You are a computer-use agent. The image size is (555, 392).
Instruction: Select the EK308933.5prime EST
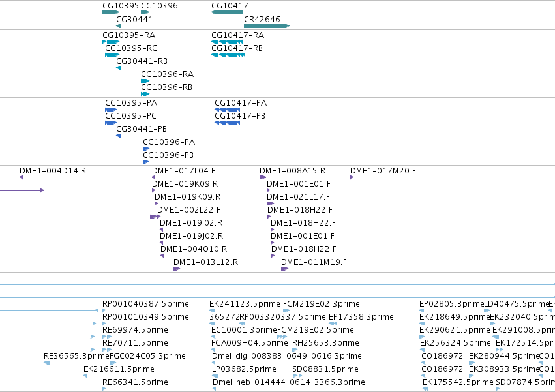point(504,369)
